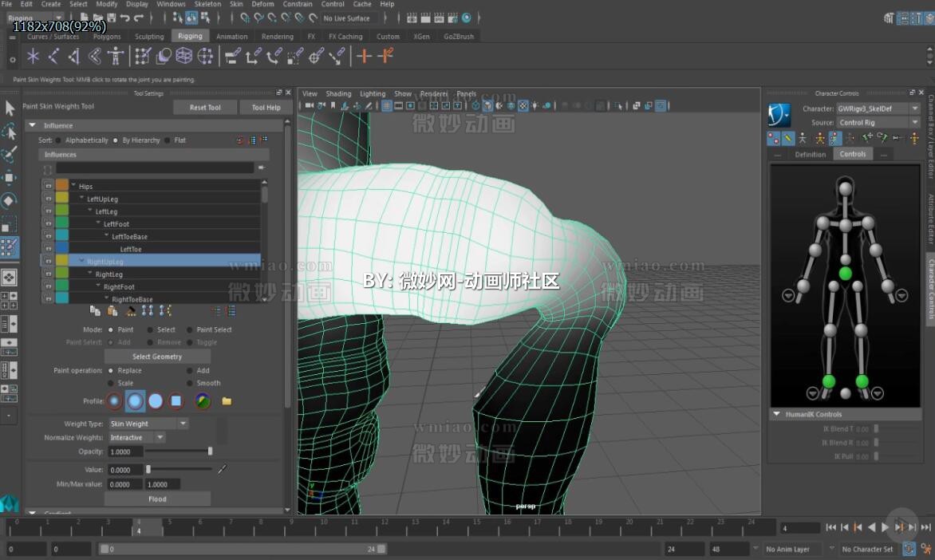Select the square brush Profile for painting
This screenshot has height=560, width=935.
[x=176, y=400]
